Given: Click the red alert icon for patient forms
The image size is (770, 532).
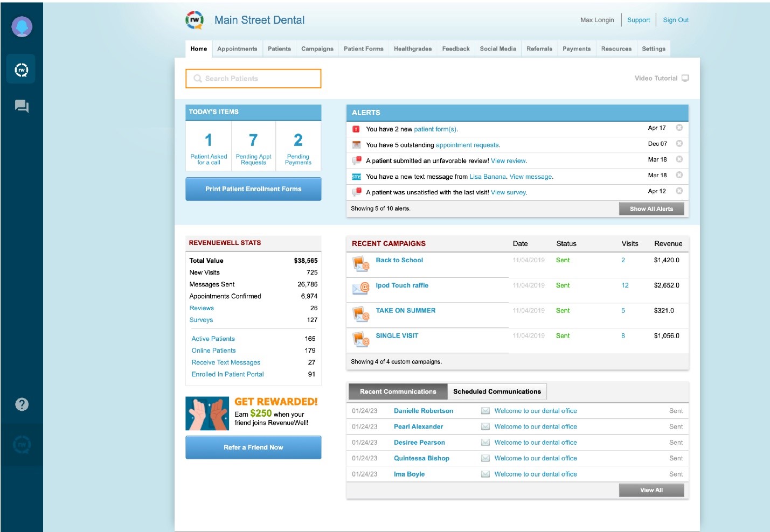Looking at the screenshot, I should click(356, 129).
